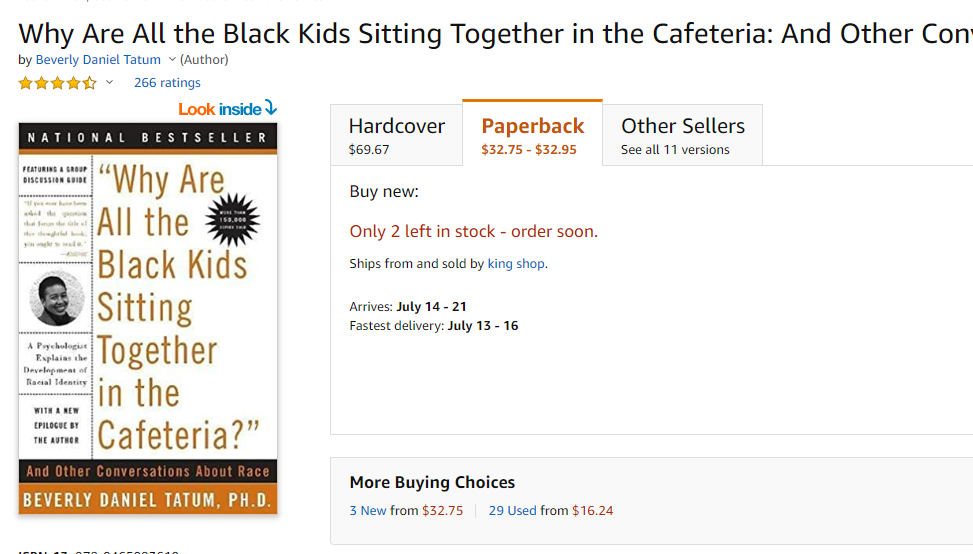
Task: Select the Paperback format tab
Action: click(x=532, y=134)
